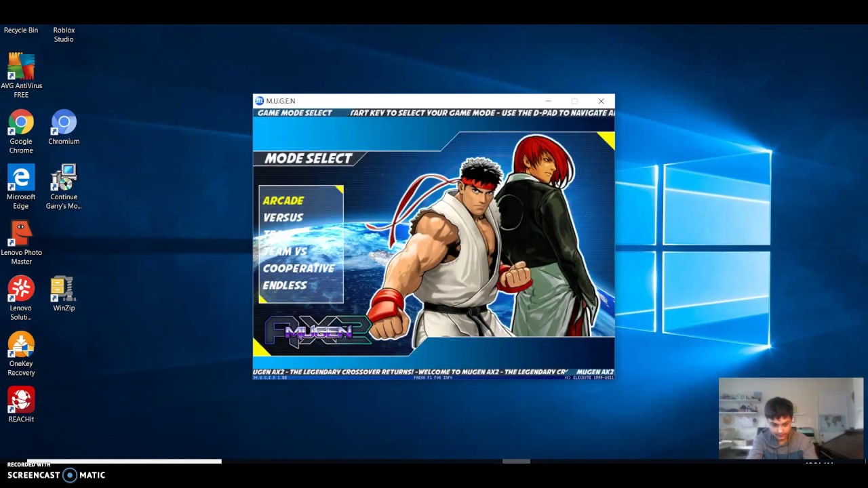
Task: Click the M.U.G.E.N title bar app icon
Action: [259, 101]
